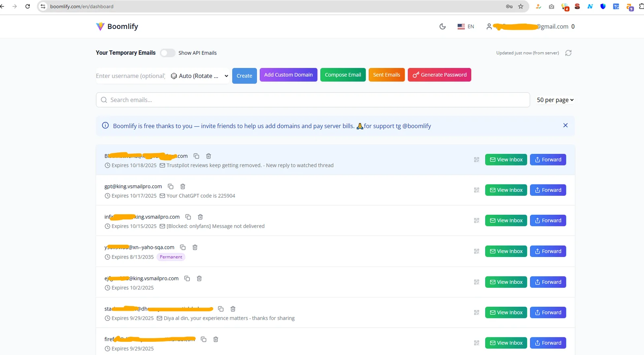
Task: Click the user account icon
Action: point(489,27)
